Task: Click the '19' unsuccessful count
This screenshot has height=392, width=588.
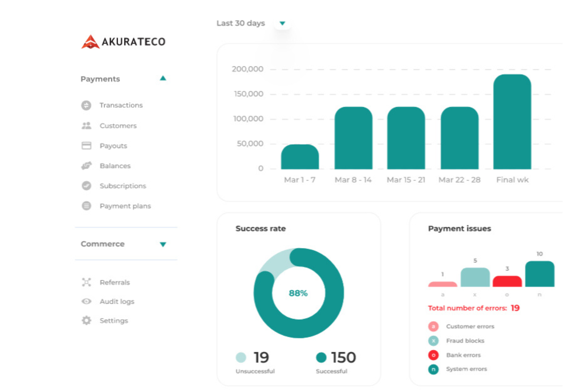Action: click(261, 357)
